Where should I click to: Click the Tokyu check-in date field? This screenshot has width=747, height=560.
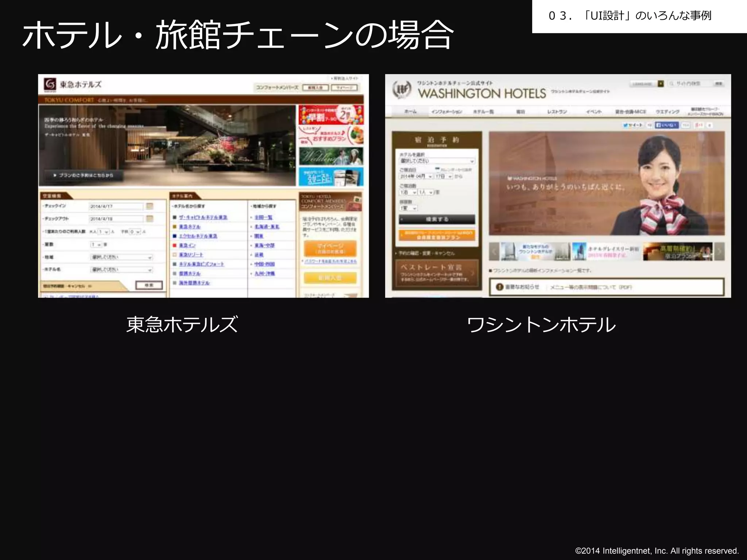116,206
